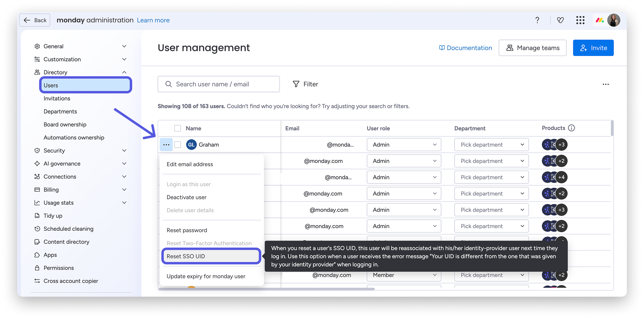Click the Email column header
The width and height of the screenshot is (644, 319).
pyautogui.click(x=292, y=128)
